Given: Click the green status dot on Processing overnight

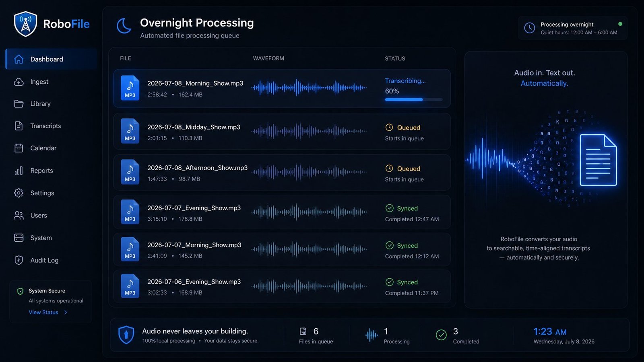Looking at the screenshot, I should pyautogui.click(x=620, y=24).
